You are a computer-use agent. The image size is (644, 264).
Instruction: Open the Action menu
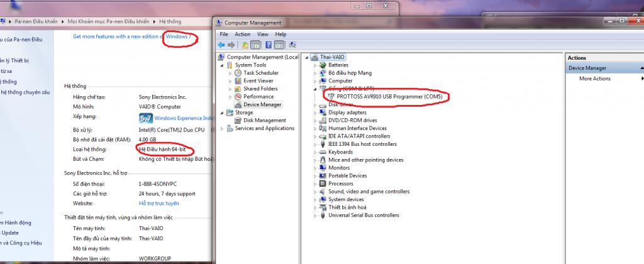click(242, 35)
